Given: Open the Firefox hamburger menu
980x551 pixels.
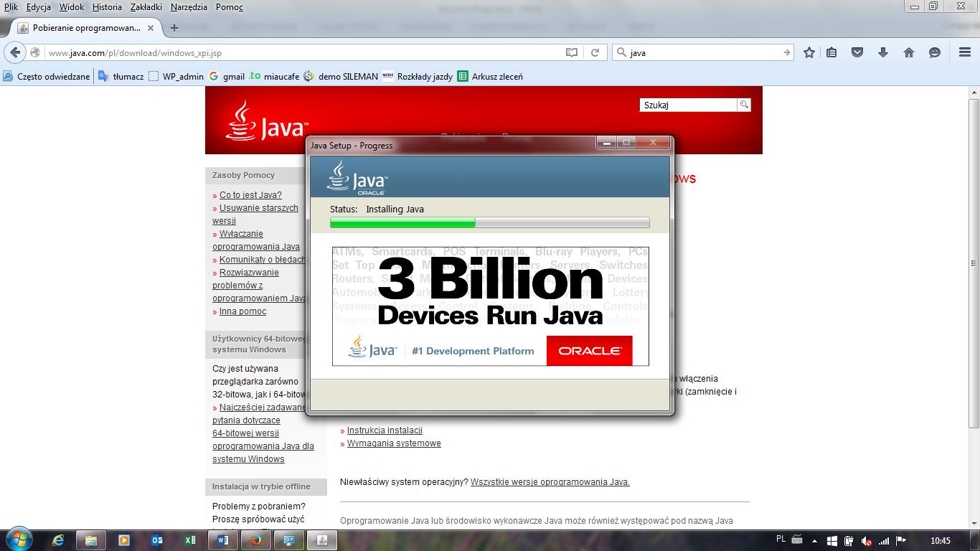Looking at the screenshot, I should 965,52.
